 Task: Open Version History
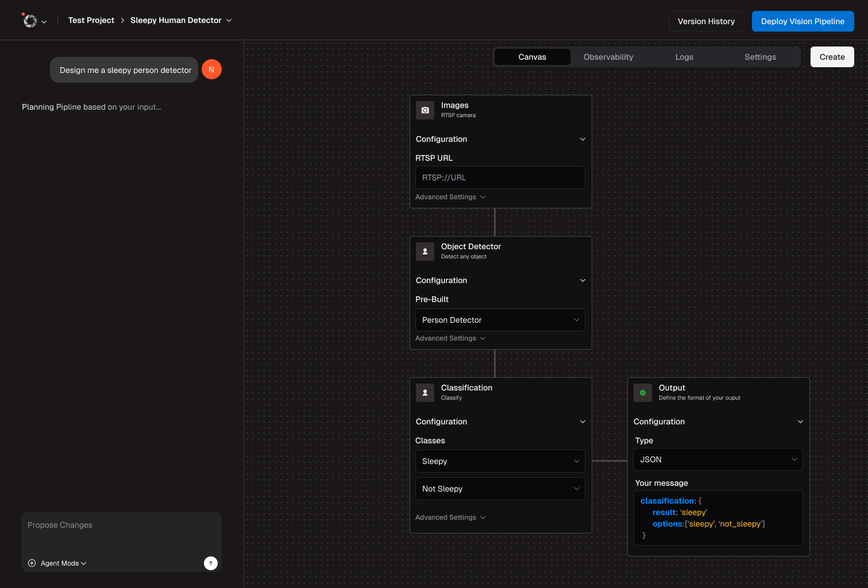706,21
